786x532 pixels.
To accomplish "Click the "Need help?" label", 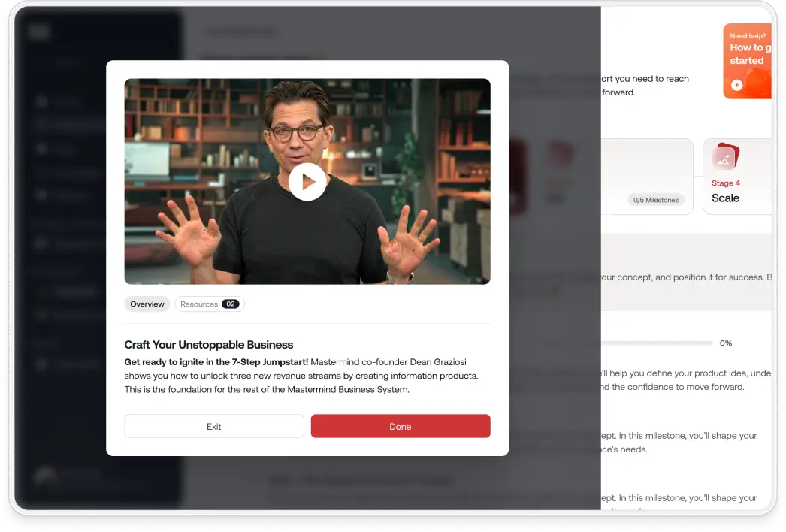I will click(x=748, y=35).
